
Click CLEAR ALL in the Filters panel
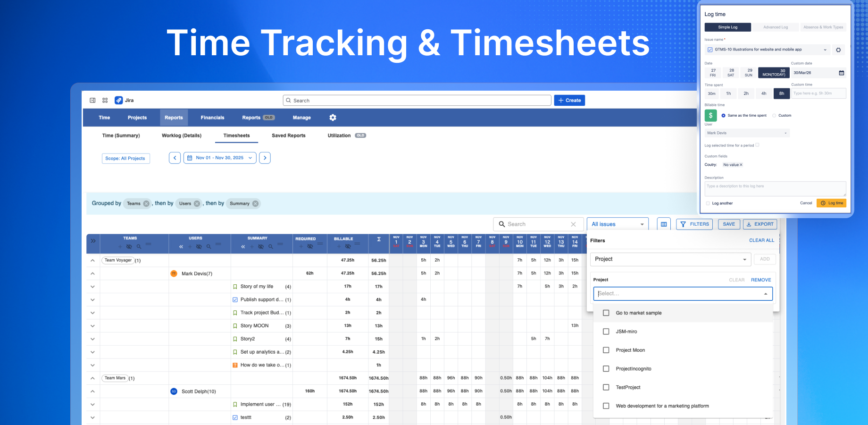coord(761,240)
